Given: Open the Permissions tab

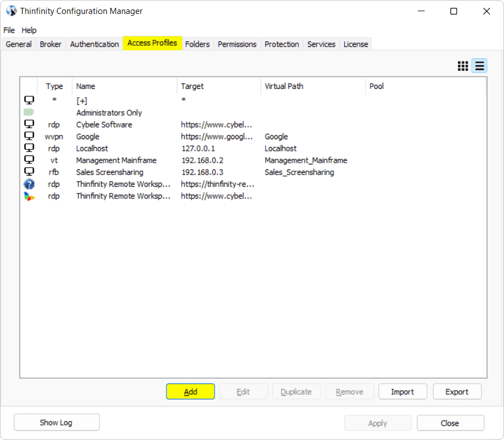Looking at the screenshot, I should [x=237, y=44].
